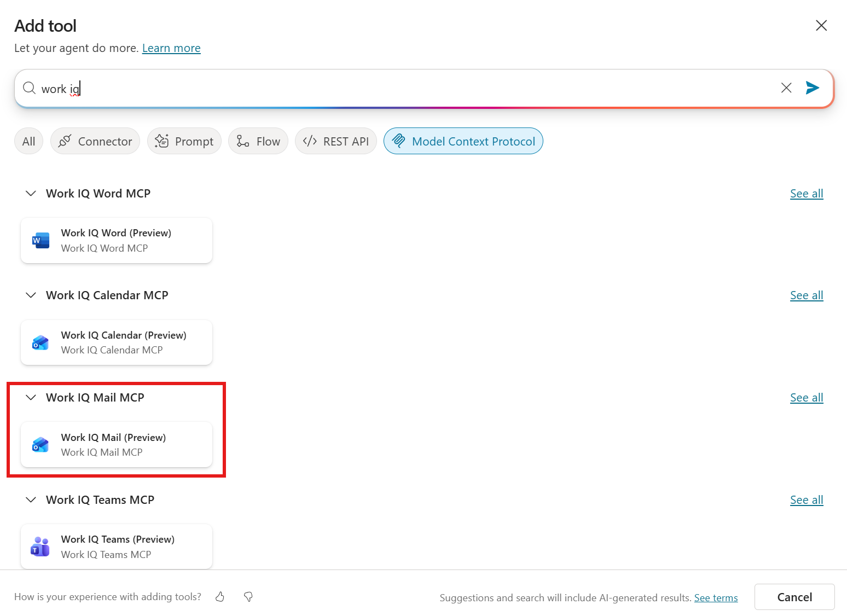Click the Work IQ Teams MCP section heading
This screenshot has height=616, width=847.
click(100, 500)
